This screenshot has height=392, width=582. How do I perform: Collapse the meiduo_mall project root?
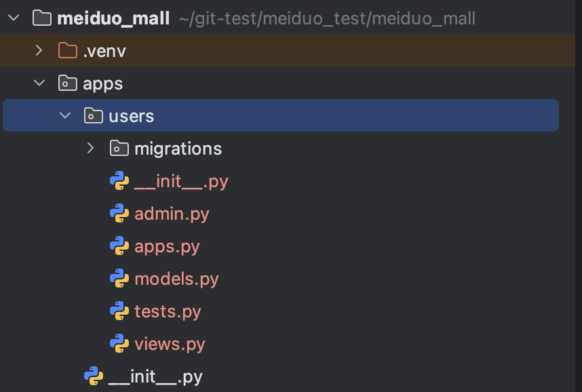click(x=14, y=18)
